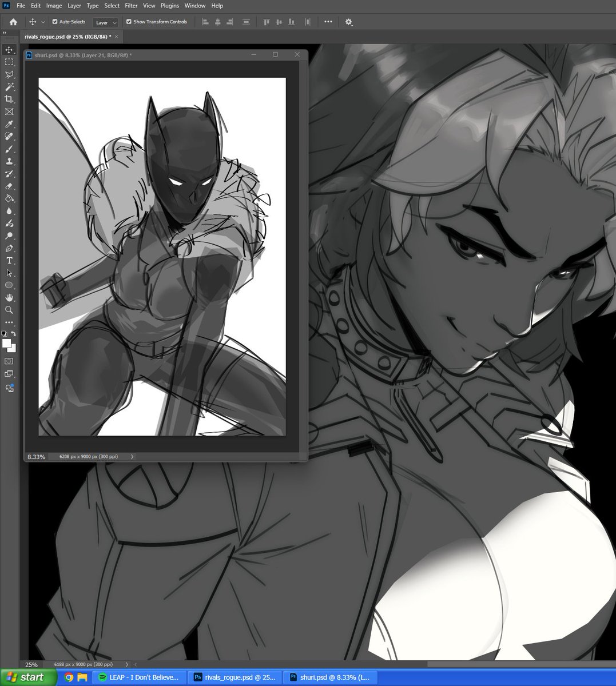Image resolution: width=616 pixels, height=686 pixels.
Task: Open the File menu
Action: pos(21,6)
